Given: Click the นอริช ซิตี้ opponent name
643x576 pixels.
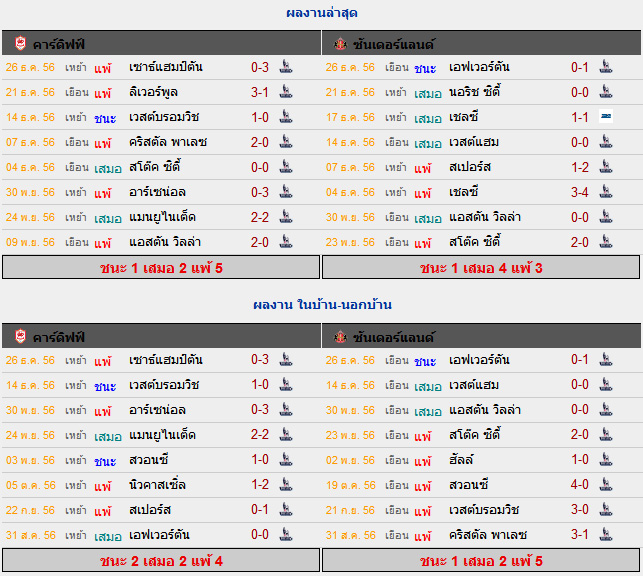Looking at the screenshot, I should coord(474,91).
